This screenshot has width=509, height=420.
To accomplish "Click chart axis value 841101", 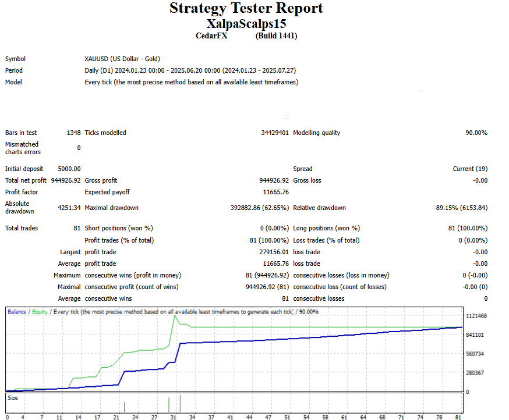I will tap(475, 334).
